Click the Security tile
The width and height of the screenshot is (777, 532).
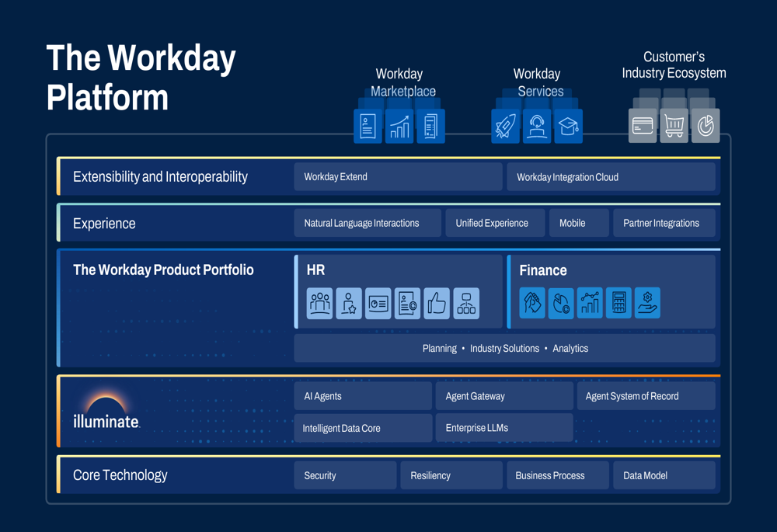(345, 475)
